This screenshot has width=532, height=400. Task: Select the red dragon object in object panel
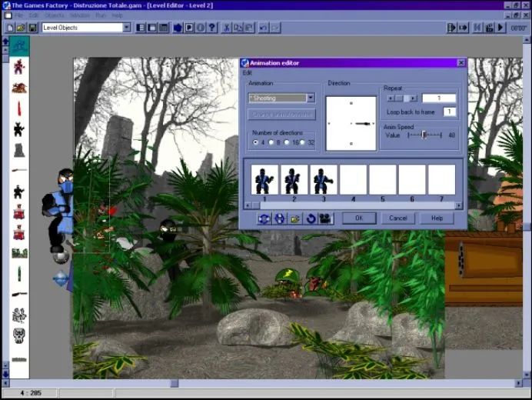19,88
